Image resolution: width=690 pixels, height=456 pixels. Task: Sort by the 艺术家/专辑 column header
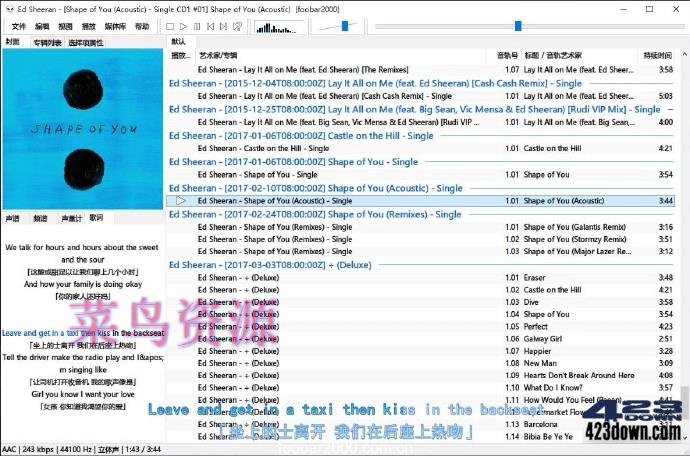(x=341, y=55)
